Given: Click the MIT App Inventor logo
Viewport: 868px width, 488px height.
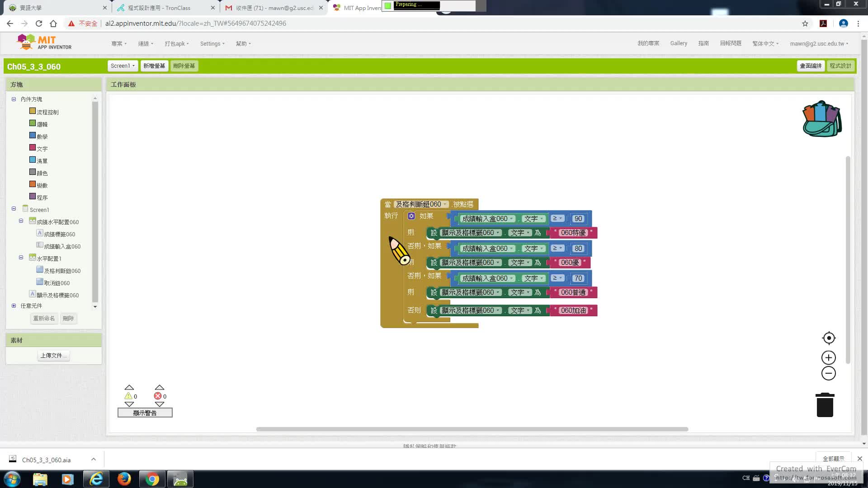Looking at the screenshot, I should pos(44,42).
